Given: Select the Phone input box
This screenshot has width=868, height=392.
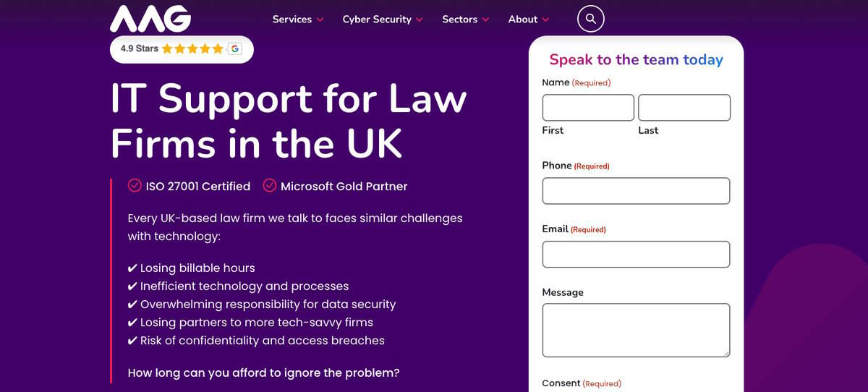Looking at the screenshot, I should coord(637,191).
